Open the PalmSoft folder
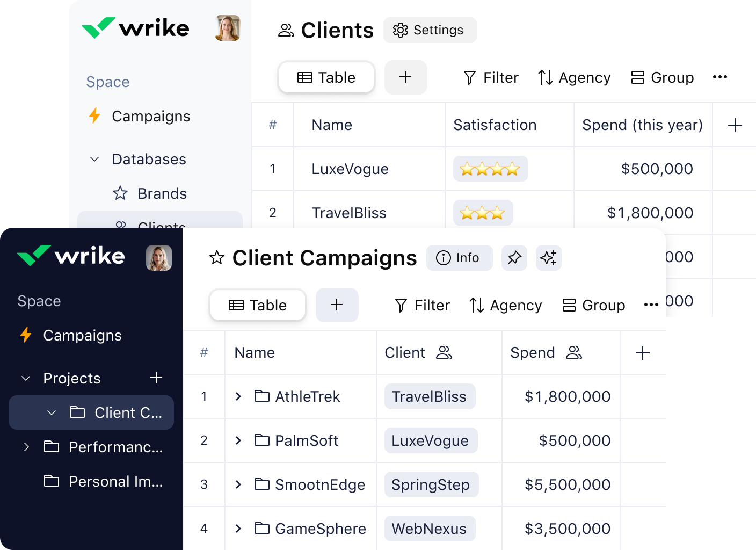Viewport: 756px width, 550px height. [x=296, y=441]
